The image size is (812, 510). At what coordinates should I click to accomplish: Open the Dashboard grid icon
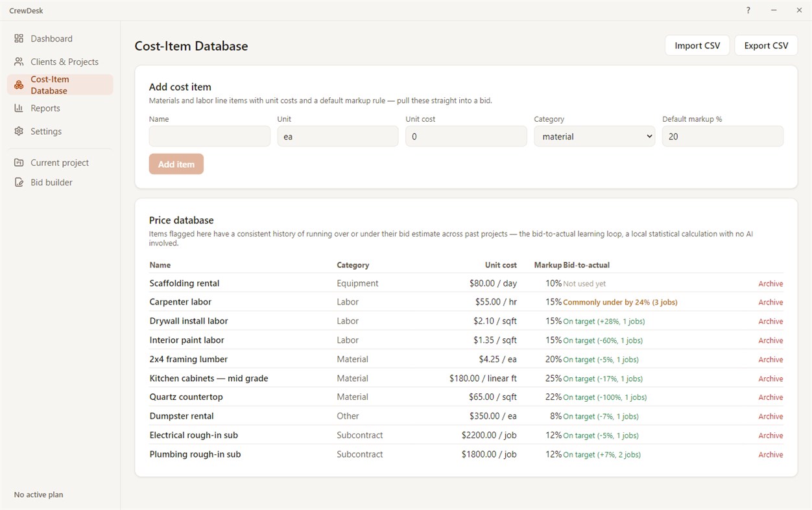point(19,39)
